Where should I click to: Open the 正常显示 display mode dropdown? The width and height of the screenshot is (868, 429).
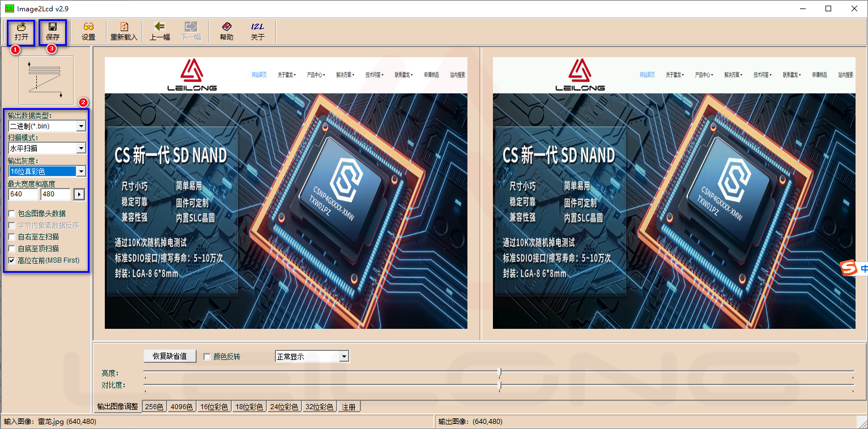343,356
